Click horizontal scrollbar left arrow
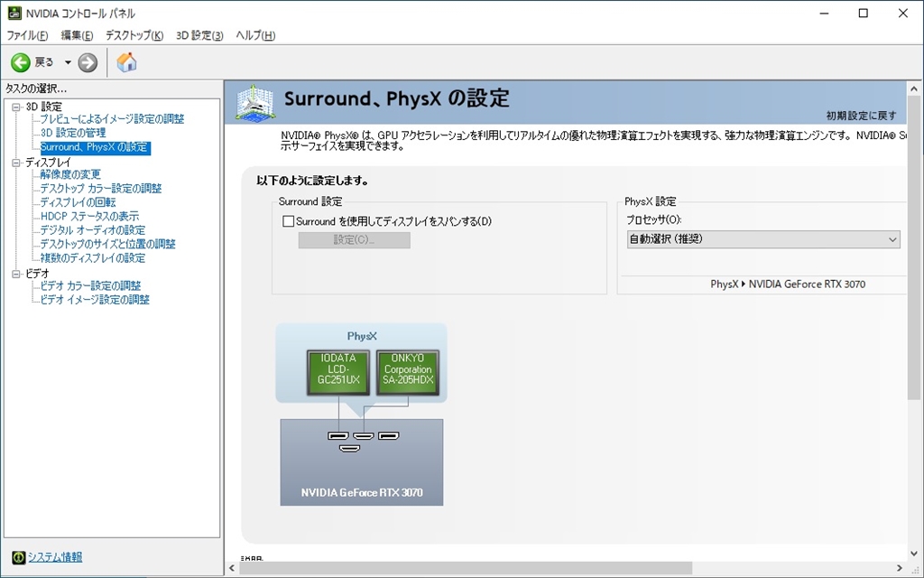This screenshot has height=578, width=924. click(x=232, y=568)
